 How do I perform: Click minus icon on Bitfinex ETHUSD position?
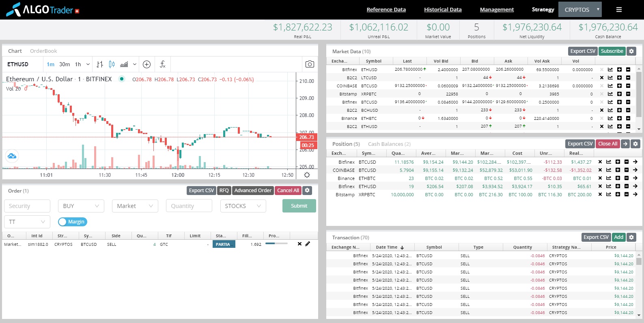click(627, 186)
